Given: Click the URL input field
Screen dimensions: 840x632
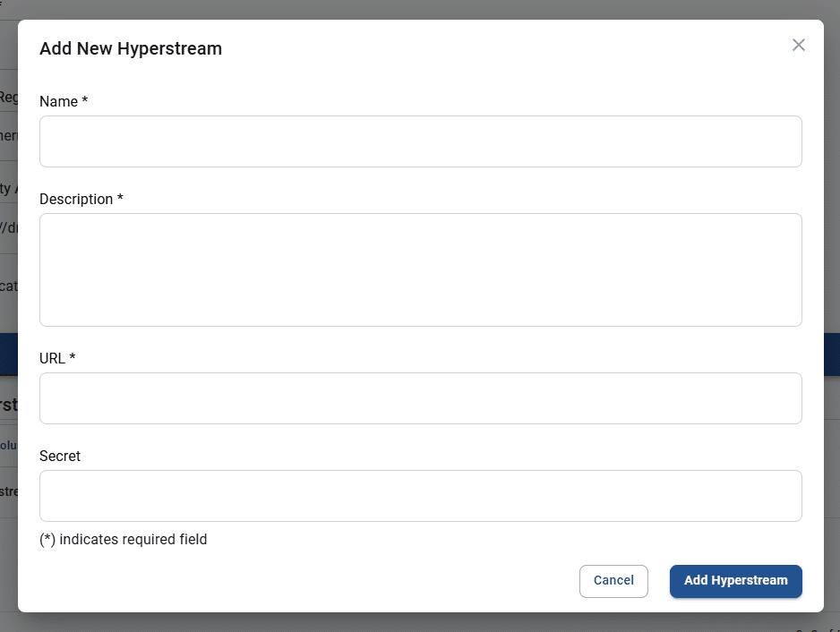Looking at the screenshot, I should [421, 398].
